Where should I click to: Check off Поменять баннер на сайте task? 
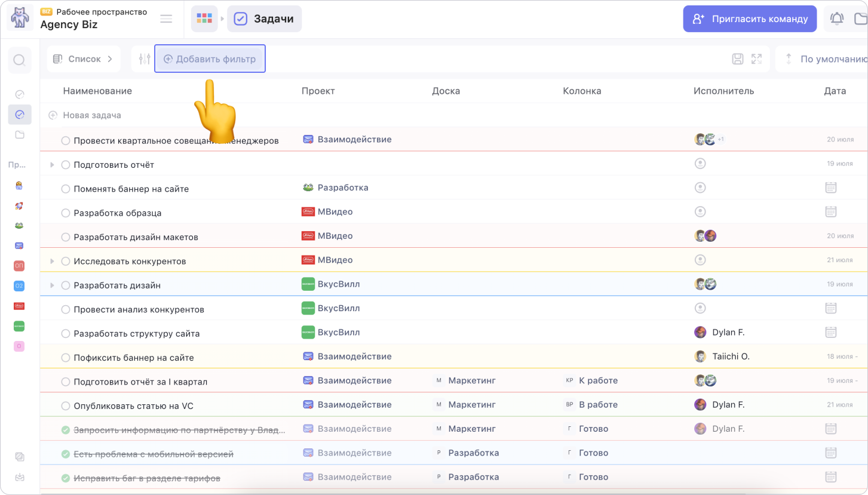pyautogui.click(x=66, y=189)
